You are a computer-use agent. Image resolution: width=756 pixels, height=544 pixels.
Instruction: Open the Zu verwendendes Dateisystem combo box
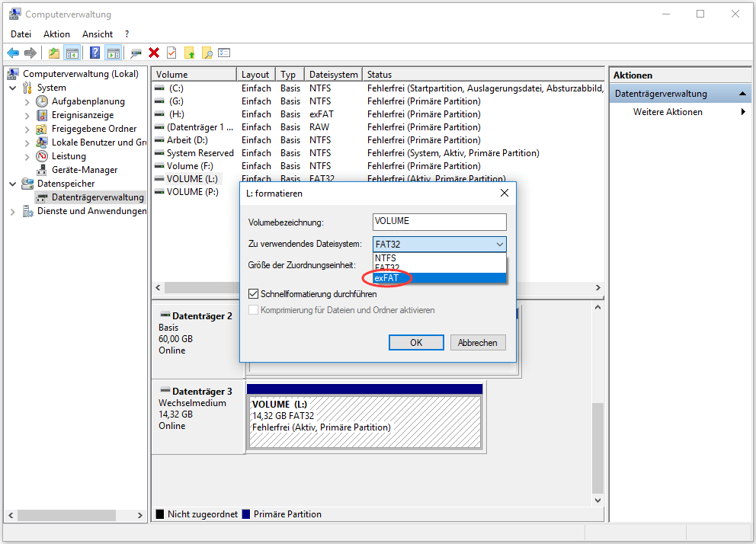439,245
